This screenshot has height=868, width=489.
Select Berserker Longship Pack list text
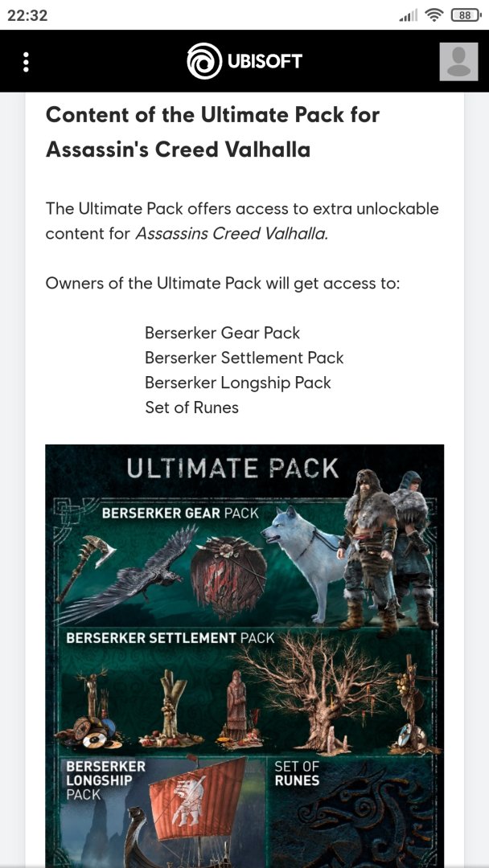[x=237, y=383]
